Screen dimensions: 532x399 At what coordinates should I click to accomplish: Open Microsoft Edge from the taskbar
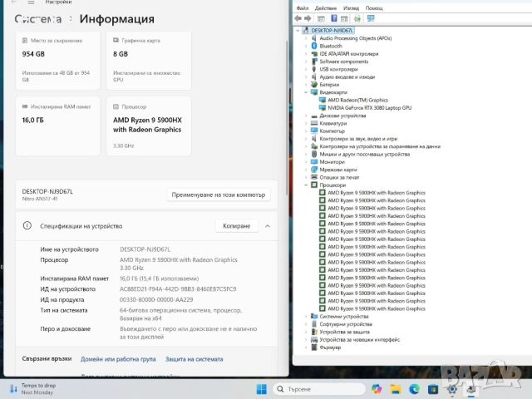(x=415, y=389)
